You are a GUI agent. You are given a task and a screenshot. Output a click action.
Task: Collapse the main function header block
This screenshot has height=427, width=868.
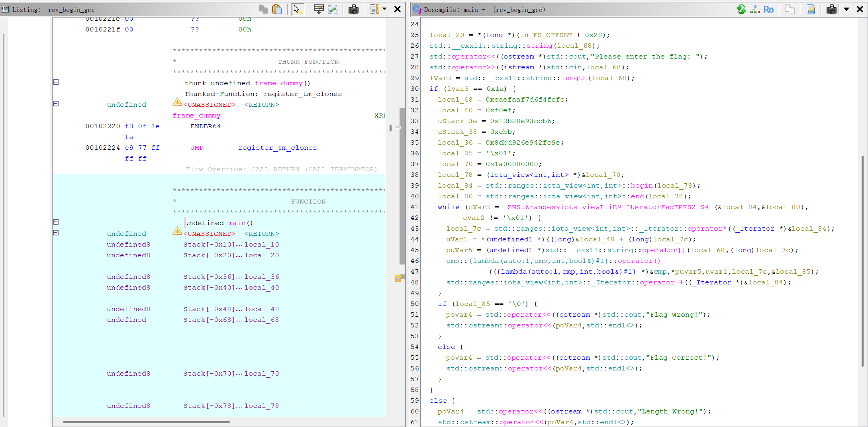[x=56, y=222]
